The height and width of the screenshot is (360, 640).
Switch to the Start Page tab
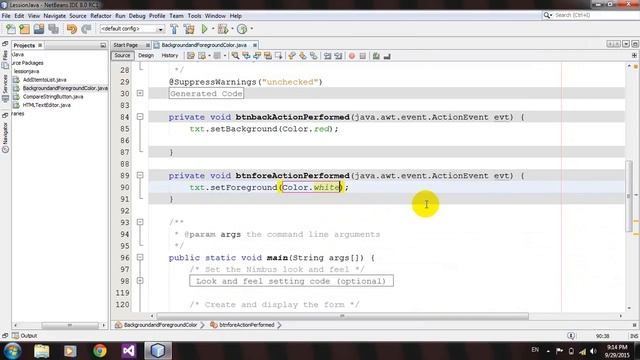point(126,45)
